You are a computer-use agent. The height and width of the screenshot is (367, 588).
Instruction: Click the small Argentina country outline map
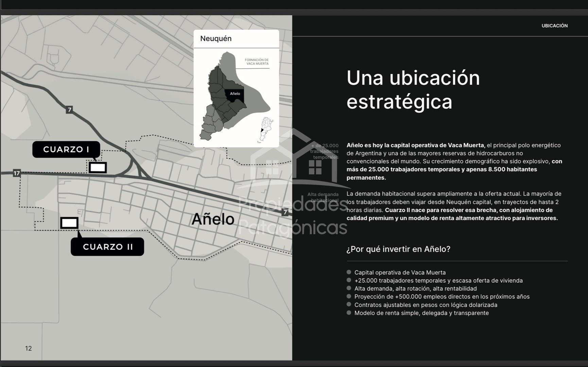pyautogui.click(x=266, y=129)
